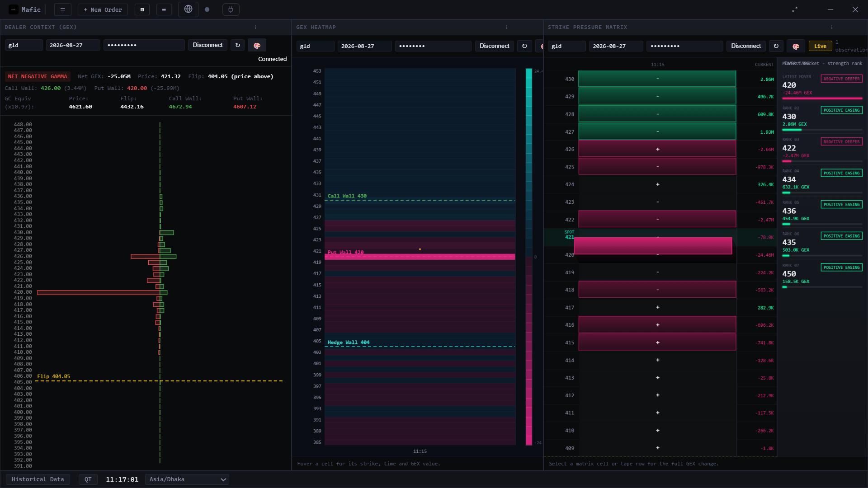The height and width of the screenshot is (488, 868).
Task: Click the dash icon button in top toolbar
Action: (x=164, y=9)
